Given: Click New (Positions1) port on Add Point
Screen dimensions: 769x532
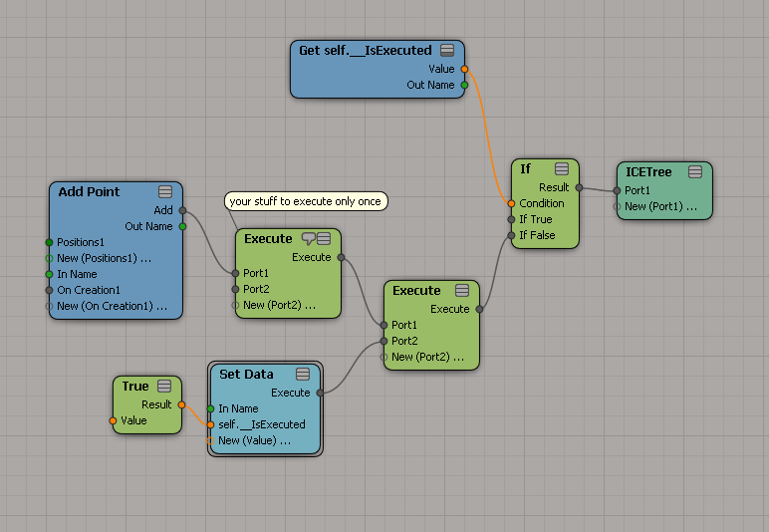Looking at the screenshot, I should pyautogui.click(x=48, y=258).
